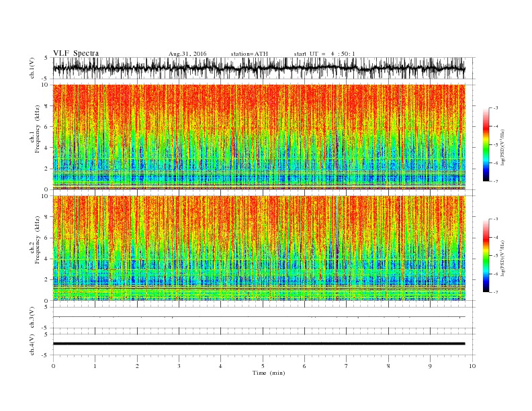Click the ch.1(V) waveform axis label

click(x=32, y=68)
